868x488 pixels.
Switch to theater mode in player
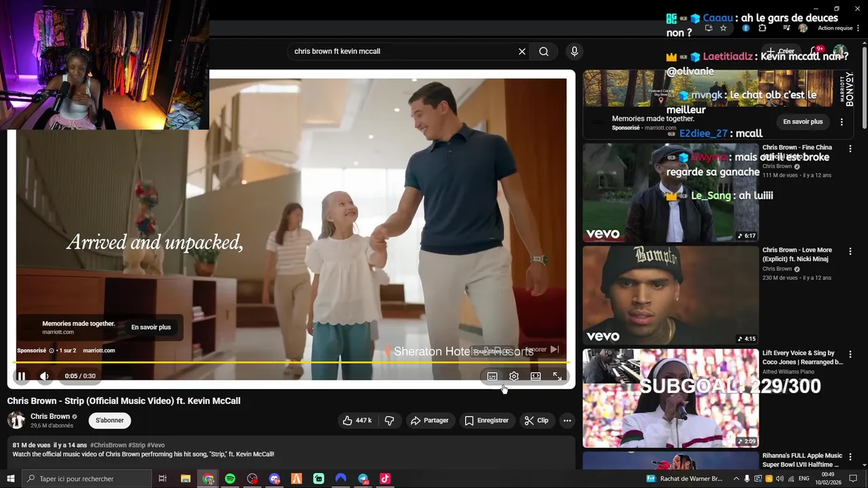coord(536,376)
